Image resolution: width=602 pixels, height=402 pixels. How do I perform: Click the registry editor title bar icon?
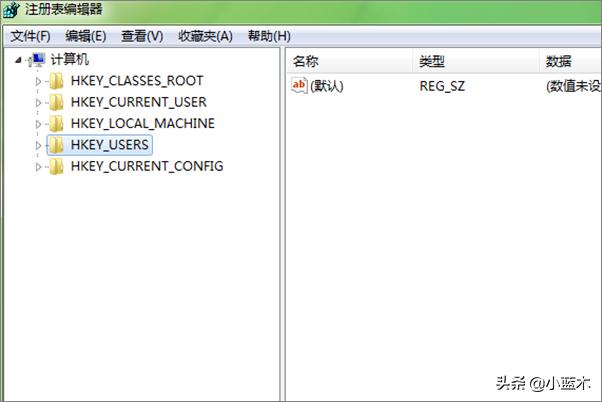coord(10,9)
